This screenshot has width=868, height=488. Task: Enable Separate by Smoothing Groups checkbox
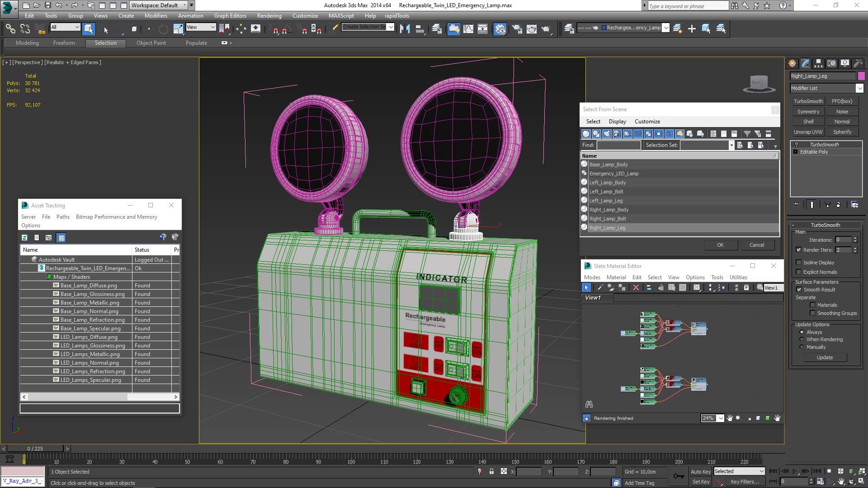point(812,313)
